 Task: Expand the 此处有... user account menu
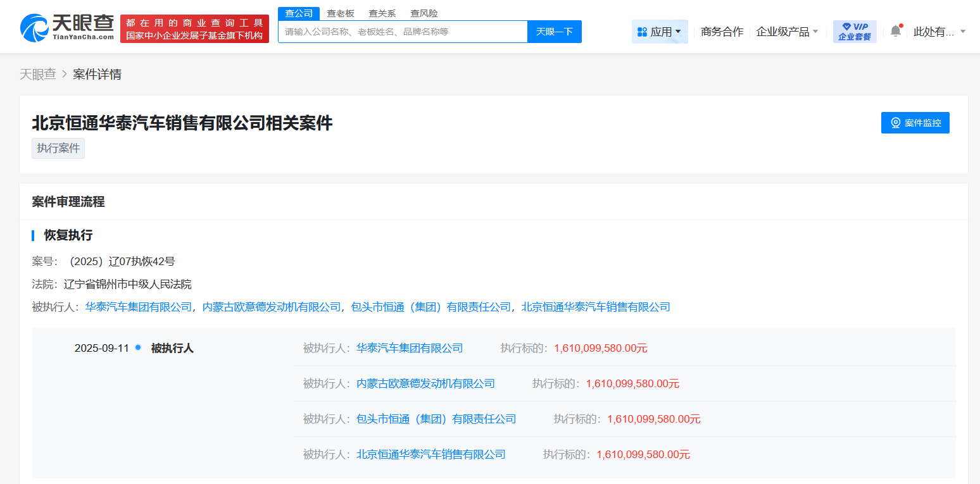[x=939, y=32]
